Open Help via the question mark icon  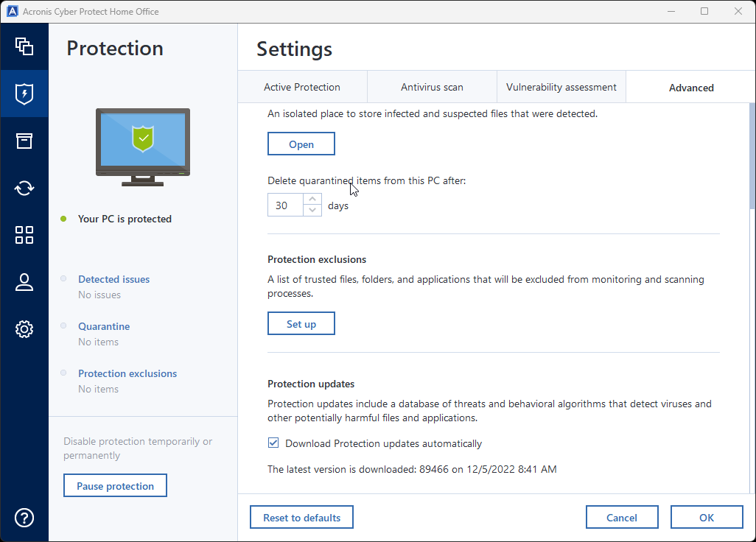(x=24, y=518)
